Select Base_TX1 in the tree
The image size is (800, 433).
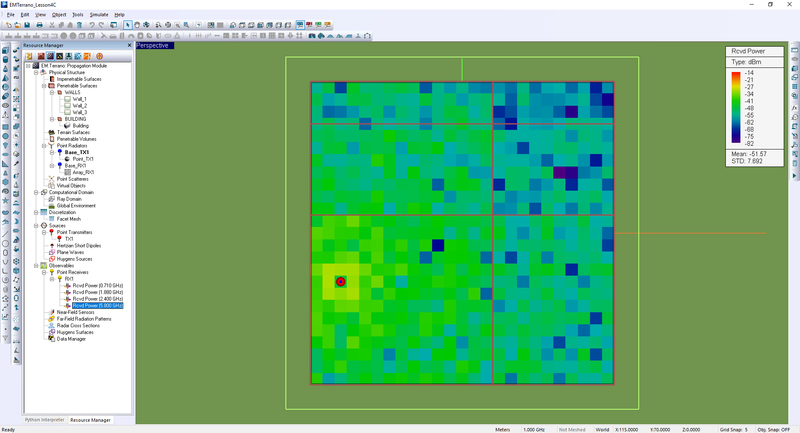(x=77, y=152)
